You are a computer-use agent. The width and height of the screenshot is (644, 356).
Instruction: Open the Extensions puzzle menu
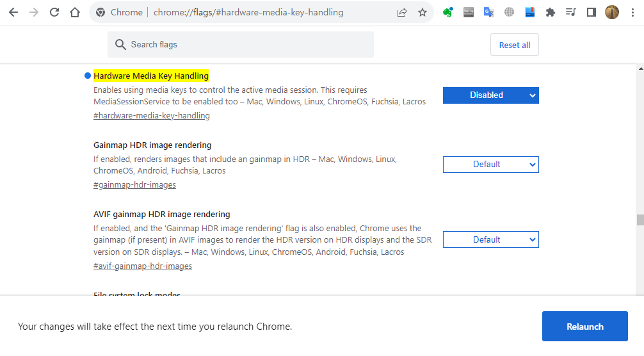(551, 12)
